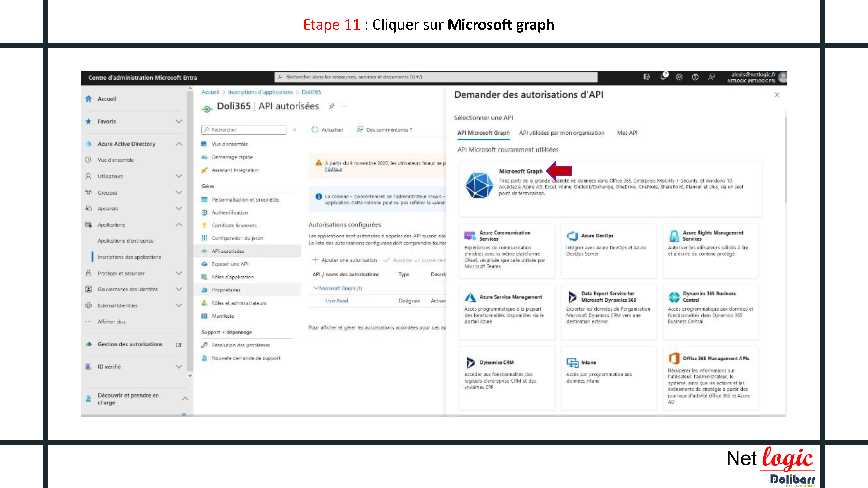The height and width of the screenshot is (488, 868).
Task: Switch to the Mes API tab
Action: click(627, 133)
